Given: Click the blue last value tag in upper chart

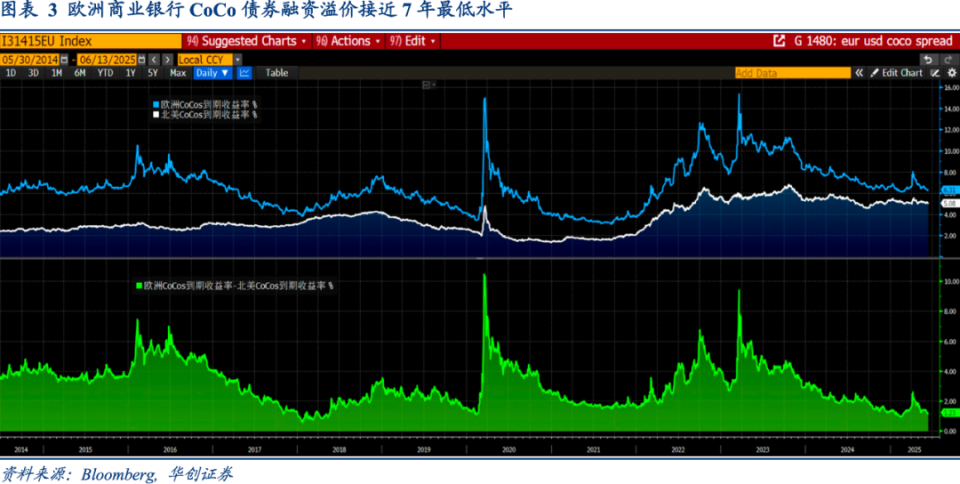Looking at the screenshot, I should coord(949,190).
